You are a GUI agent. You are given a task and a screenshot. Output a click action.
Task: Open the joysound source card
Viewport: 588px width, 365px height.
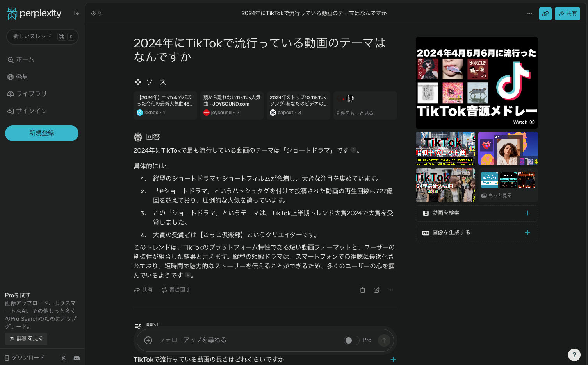[x=232, y=106]
